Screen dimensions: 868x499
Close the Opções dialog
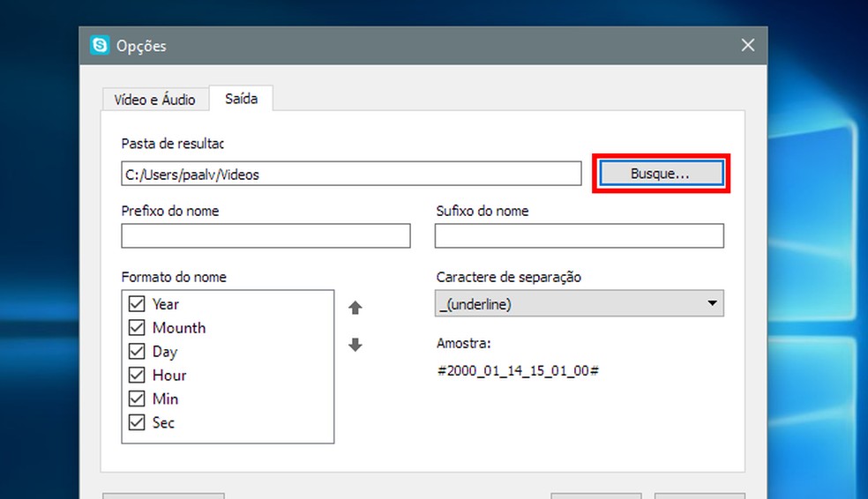pyautogui.click(x=748, y=45)
